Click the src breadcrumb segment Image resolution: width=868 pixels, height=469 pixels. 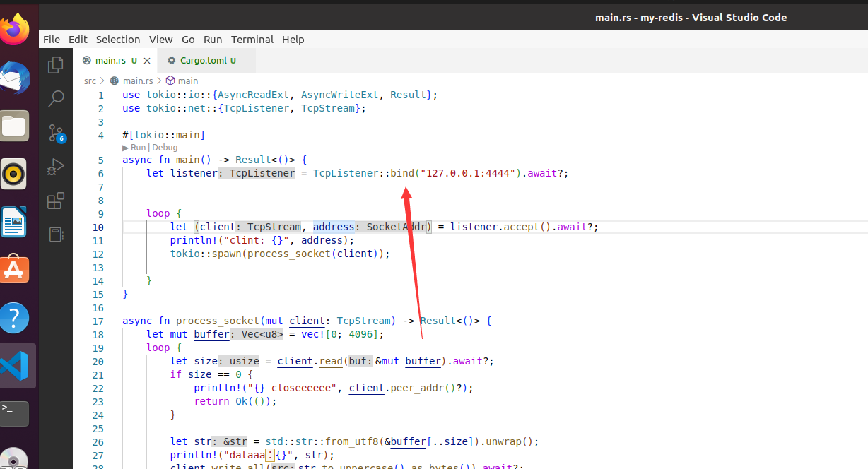click(90, 81)
